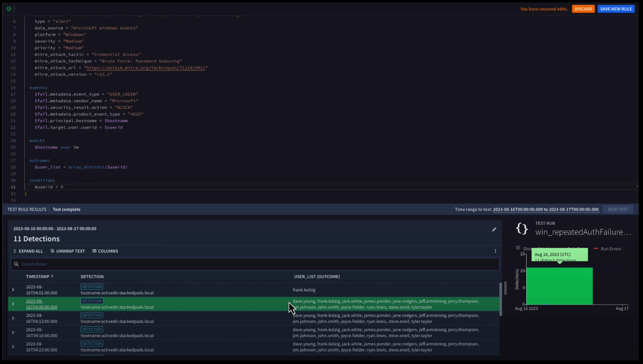Click the green detections chart bar
Image resolution: width=643 pixels, height=364 pixels.
559,286
